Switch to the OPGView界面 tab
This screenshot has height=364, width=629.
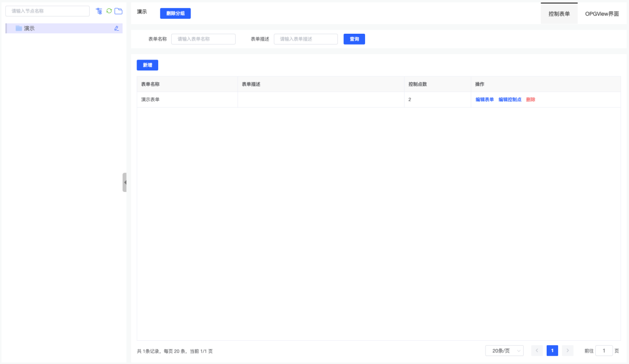602,14
